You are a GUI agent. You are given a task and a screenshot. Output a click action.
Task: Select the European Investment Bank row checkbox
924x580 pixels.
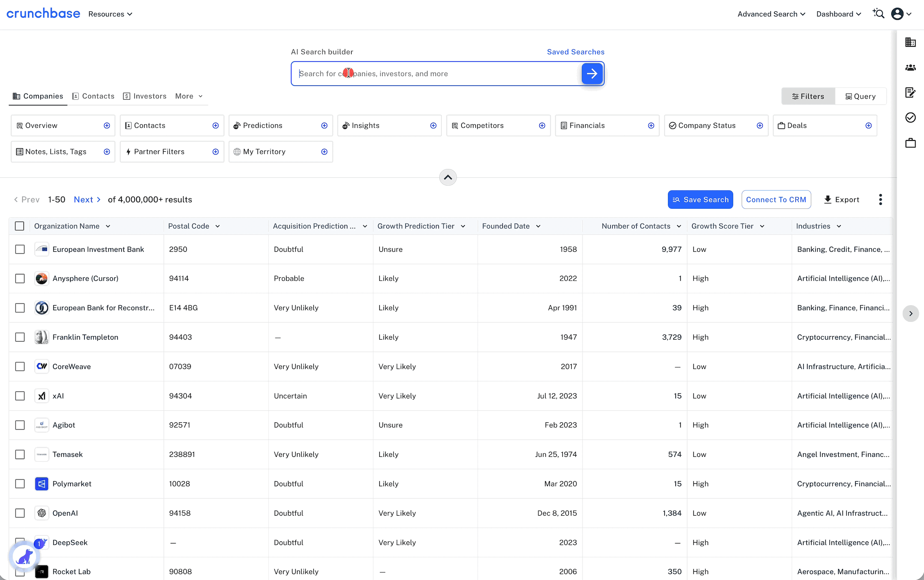coord(20,249)
